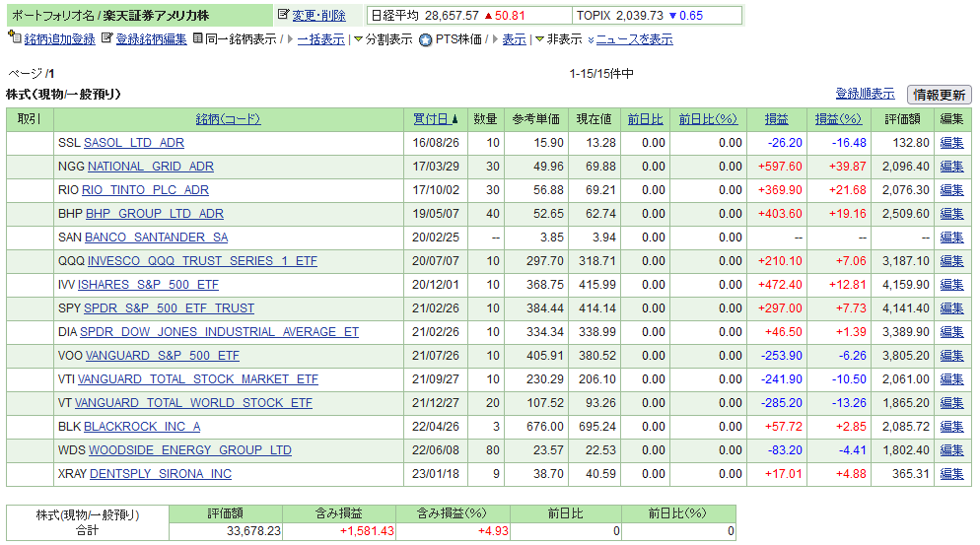Click the arrow before 一括表示
980x545 pixels.
290,39
